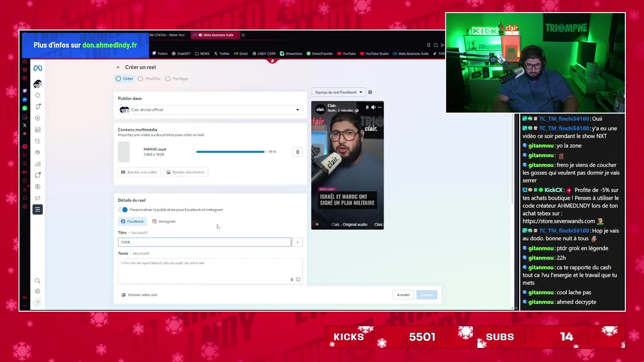Delete the MAROC.mp4 upload with trash icon
The width and height of the screenshot is (644, 362).
click(x=297, y=152)
